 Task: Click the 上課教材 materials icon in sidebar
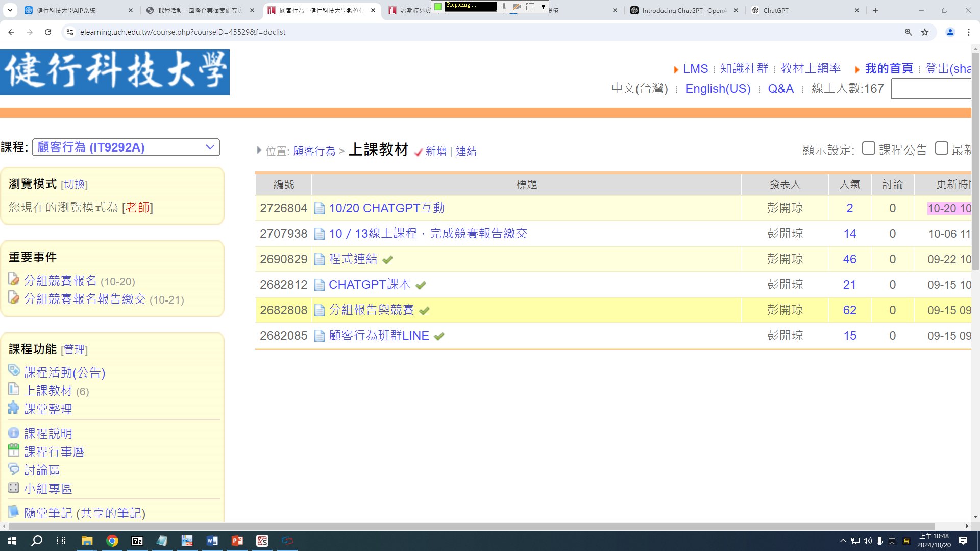pyautogui.click(x=14, y=390)
